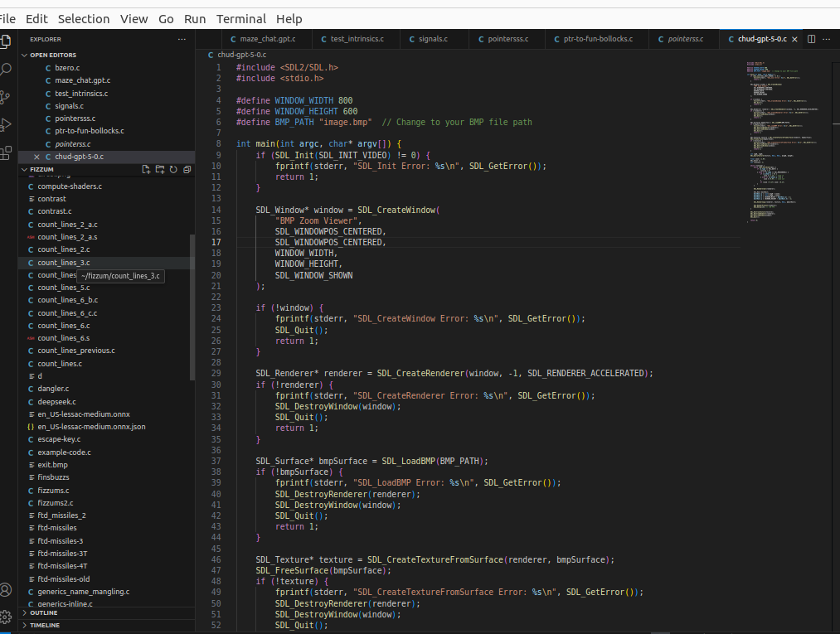Click the Explorer panel more actions ellipsis
Screen dimensions: 840x634
click(x=182, y=39)
